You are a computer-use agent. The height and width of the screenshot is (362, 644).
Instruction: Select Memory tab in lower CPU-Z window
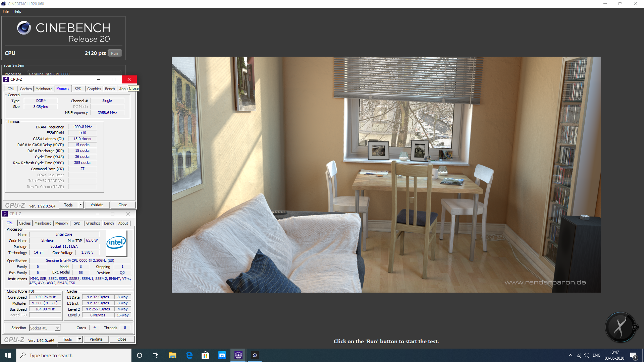(62, 223)
